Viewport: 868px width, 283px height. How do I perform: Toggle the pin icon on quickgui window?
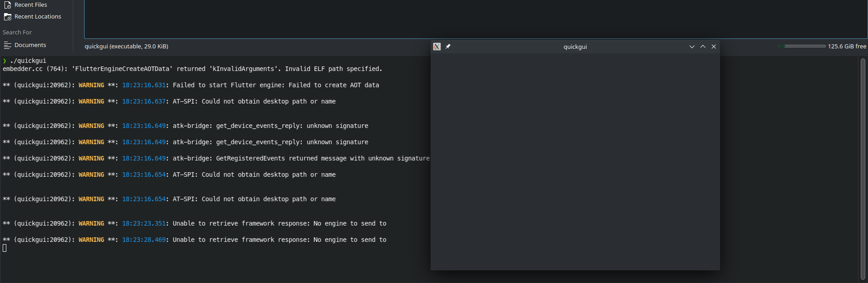click(x=448, y=47)
